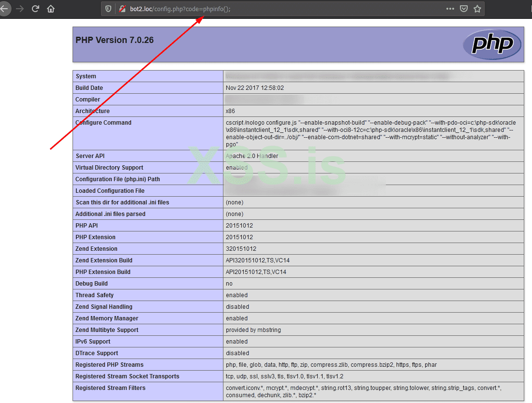Click the Debug Build label
The height and width of the screenshot is (403, 532).
point(91,283)
